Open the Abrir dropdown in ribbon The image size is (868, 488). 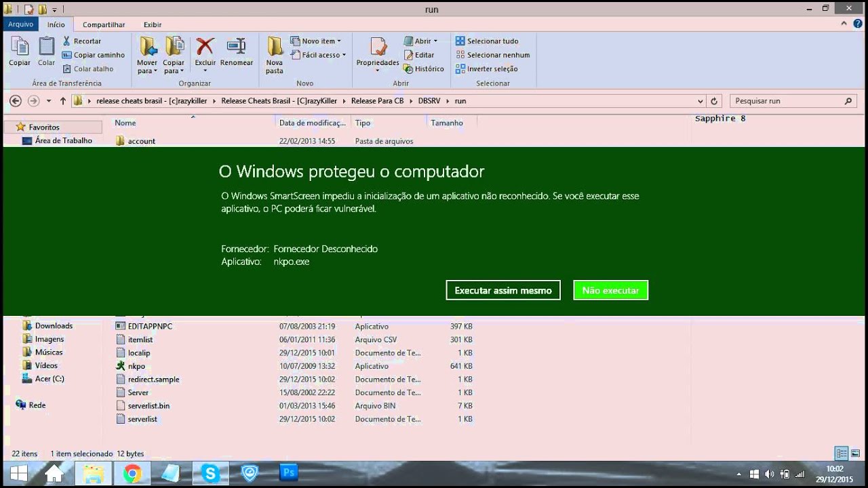click(x=420, y=41)
